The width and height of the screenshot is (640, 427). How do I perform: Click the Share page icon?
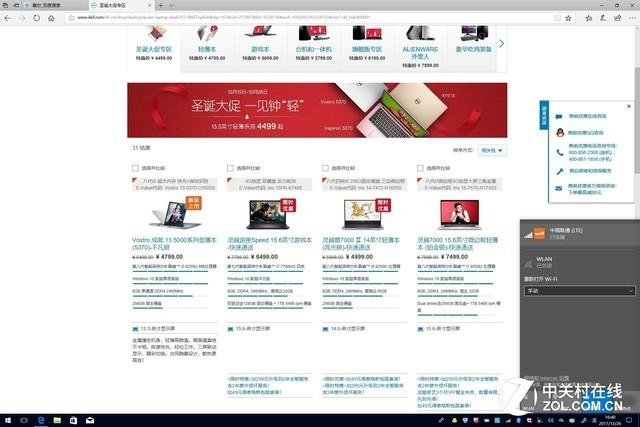point(618,18)
